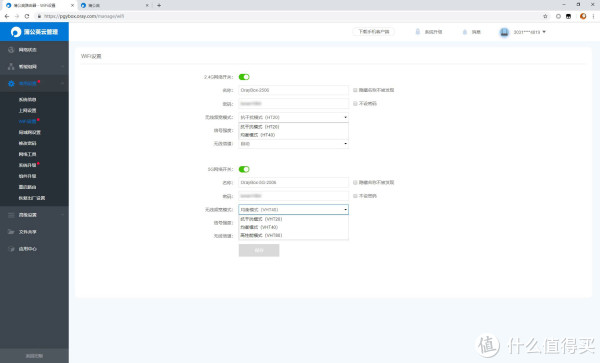
Task: Check hide-name box beside OrayBox-2506
Action: coord(355,90)
